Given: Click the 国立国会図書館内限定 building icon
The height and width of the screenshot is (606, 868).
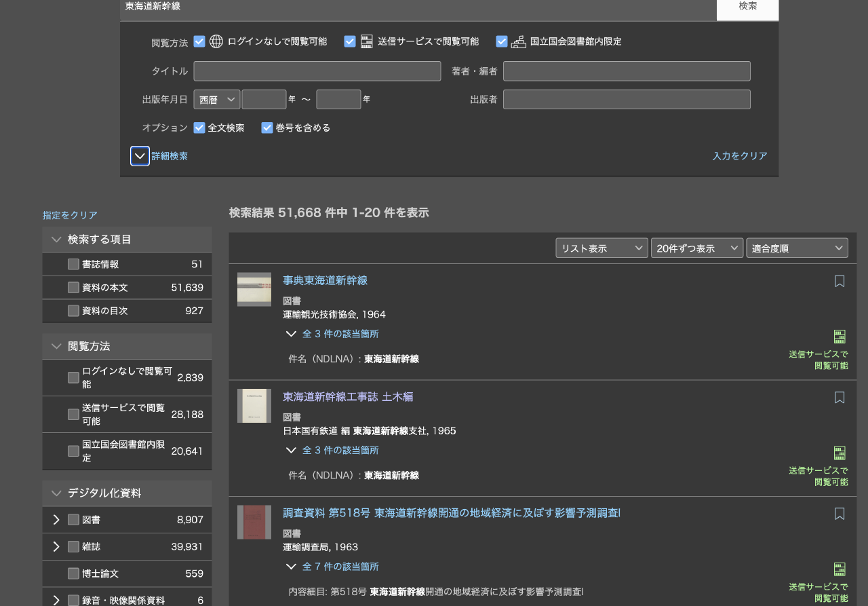Looking at the screenshot, I should tap(519, 41).
